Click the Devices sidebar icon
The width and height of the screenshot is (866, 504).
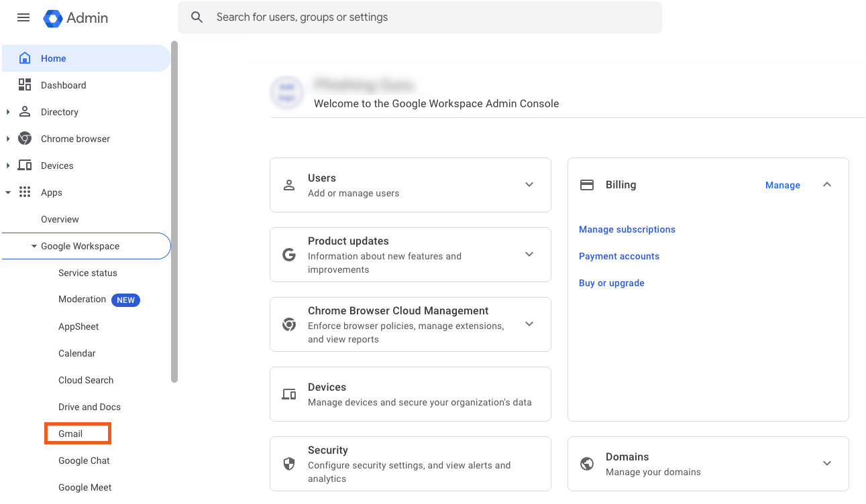tap(25, 166)
